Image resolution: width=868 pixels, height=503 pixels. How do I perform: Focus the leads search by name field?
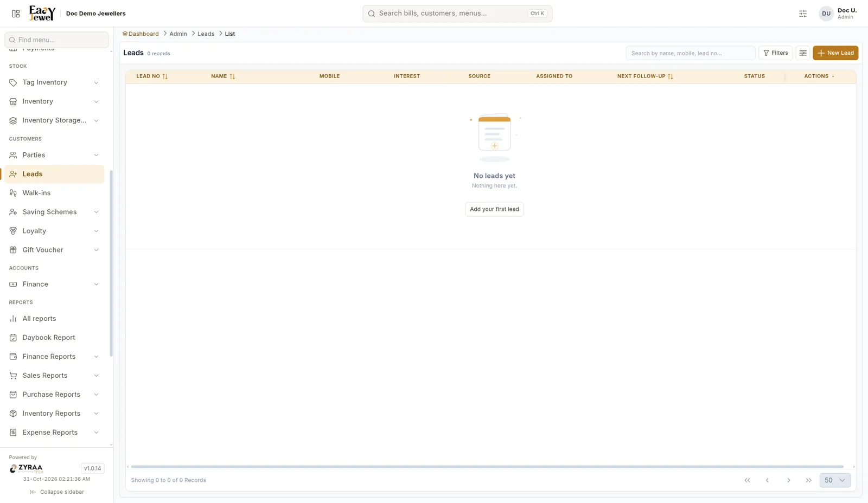[690, 53]
